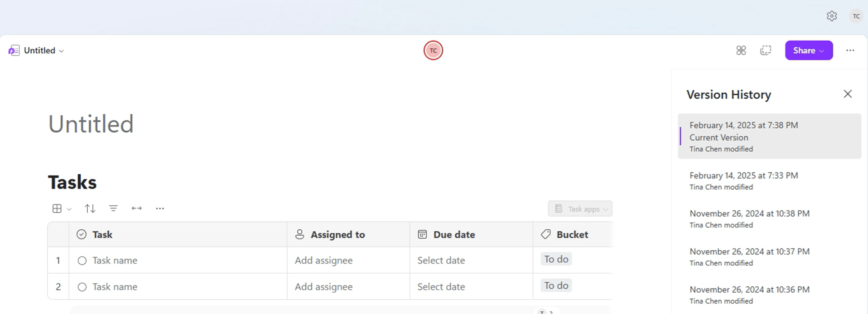
Task: Expand the view type chevron next to grid icon
Action: point(69,209)
